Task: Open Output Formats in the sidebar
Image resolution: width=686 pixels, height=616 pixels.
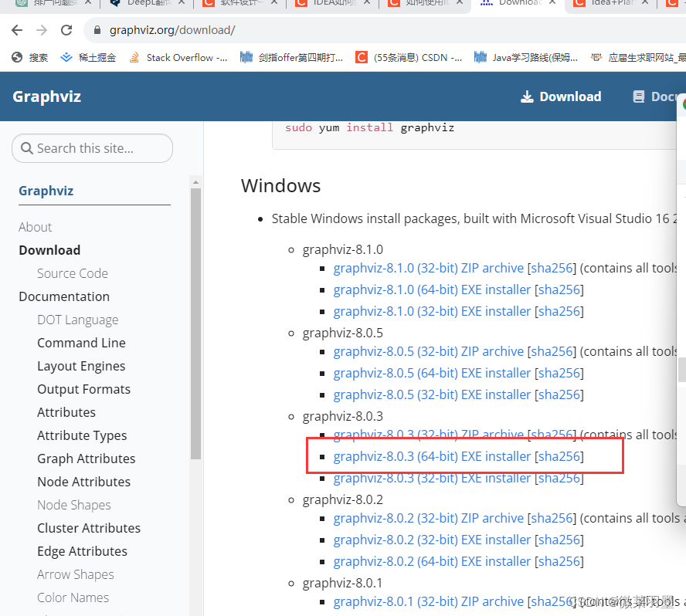Action: (x=83, y=389)
